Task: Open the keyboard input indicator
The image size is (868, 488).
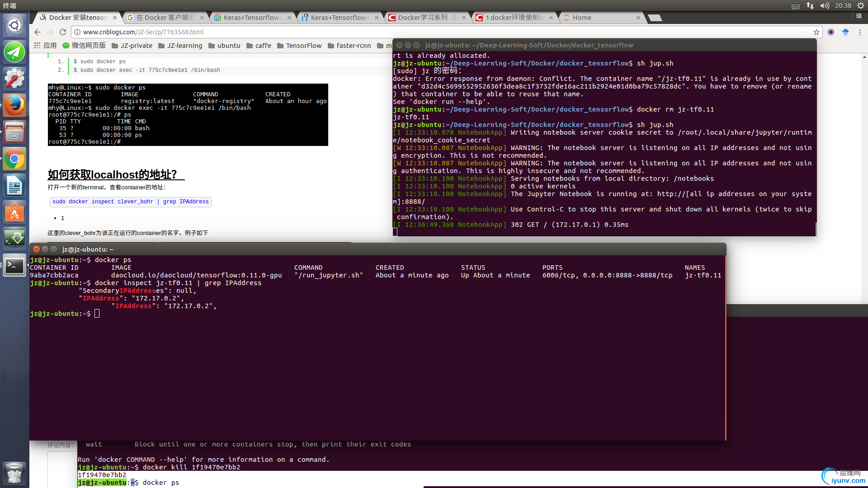Action: click(796, 5)
